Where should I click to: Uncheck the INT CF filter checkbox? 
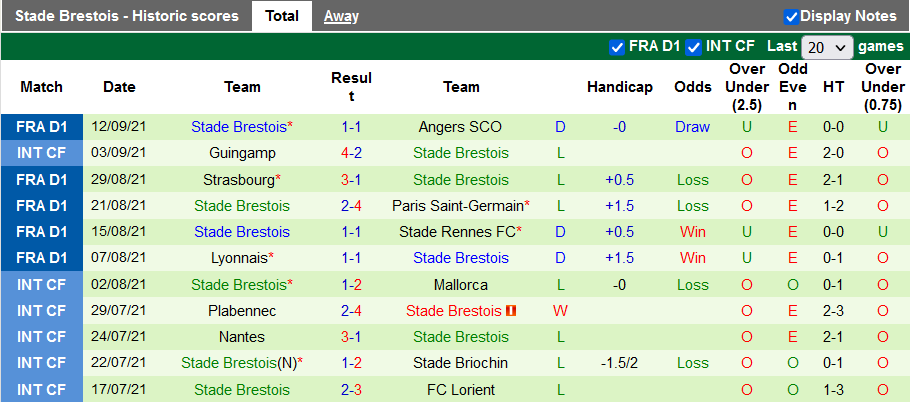click(x=693, y=47)
